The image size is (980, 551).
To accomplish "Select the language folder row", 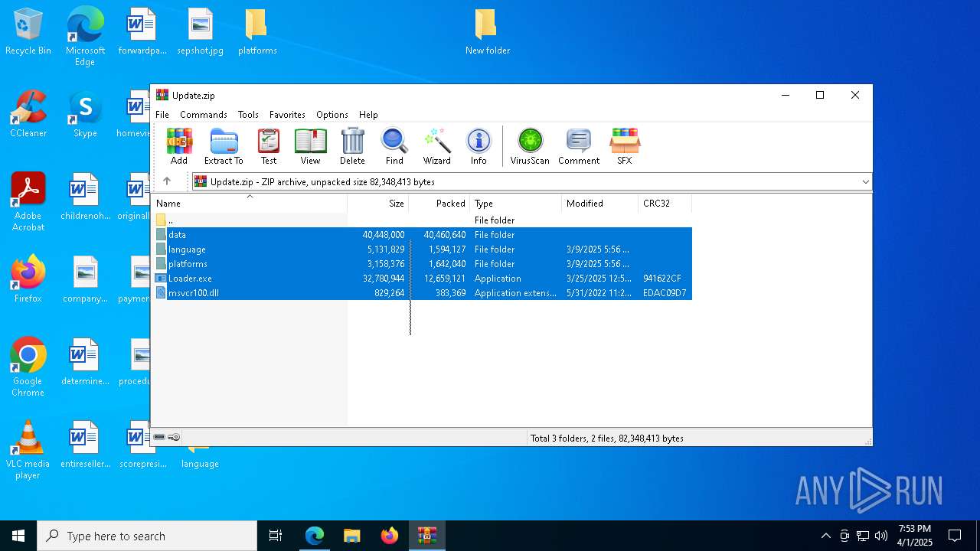I will point(422,249).
